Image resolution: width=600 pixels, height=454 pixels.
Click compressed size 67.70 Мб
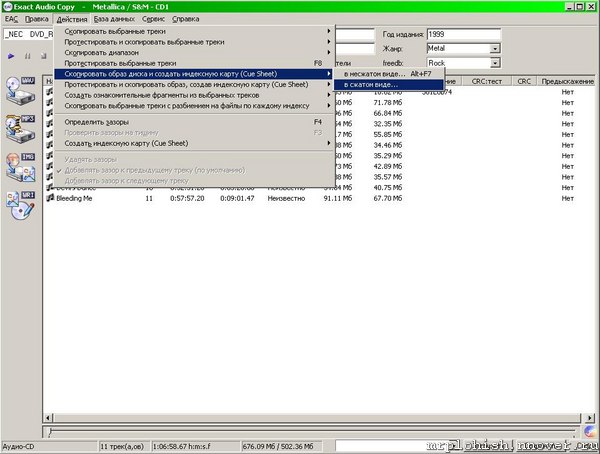click(388, 198)
